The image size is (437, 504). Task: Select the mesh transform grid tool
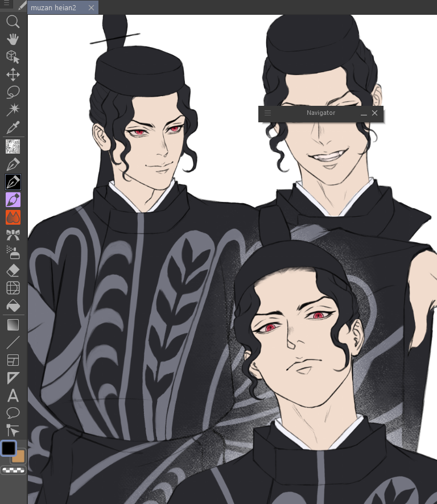[x=13, y=288]
